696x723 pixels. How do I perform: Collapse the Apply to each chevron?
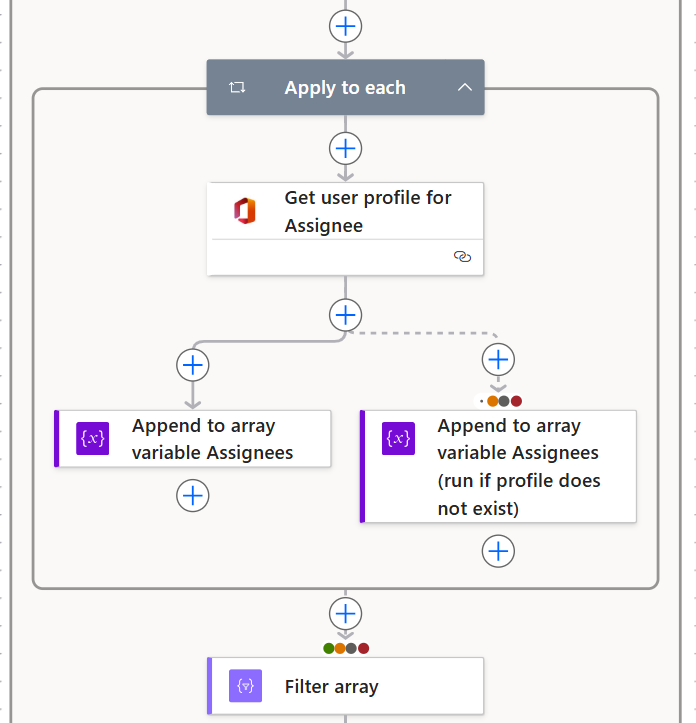coord(464,88)
